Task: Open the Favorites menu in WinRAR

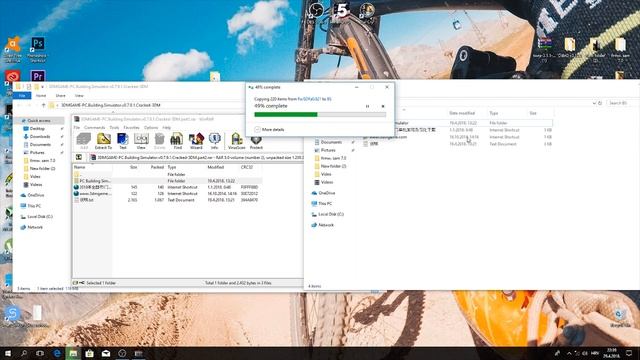Action: pos(131,128)
